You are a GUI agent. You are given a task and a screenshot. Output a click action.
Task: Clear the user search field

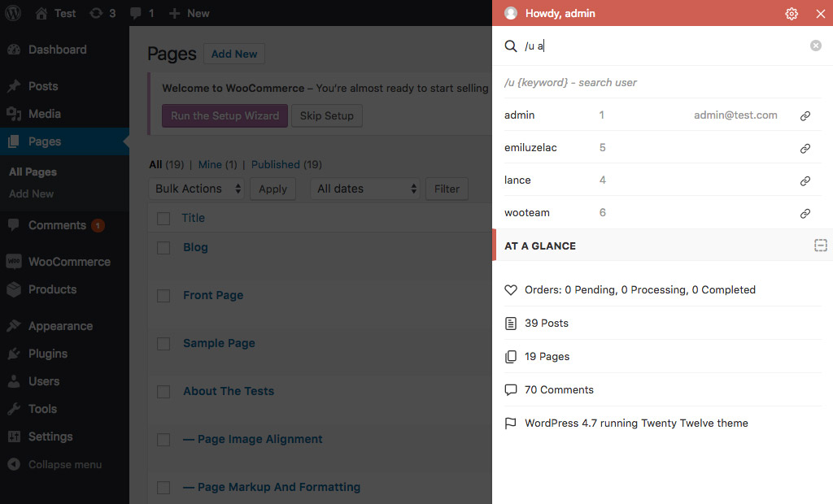(x=816, y=46)
